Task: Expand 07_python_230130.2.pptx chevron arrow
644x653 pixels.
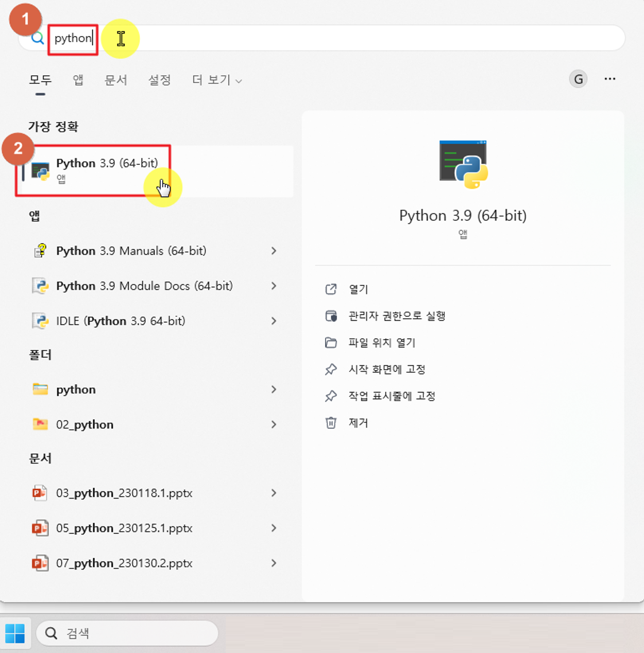Action: pos(274,563)
